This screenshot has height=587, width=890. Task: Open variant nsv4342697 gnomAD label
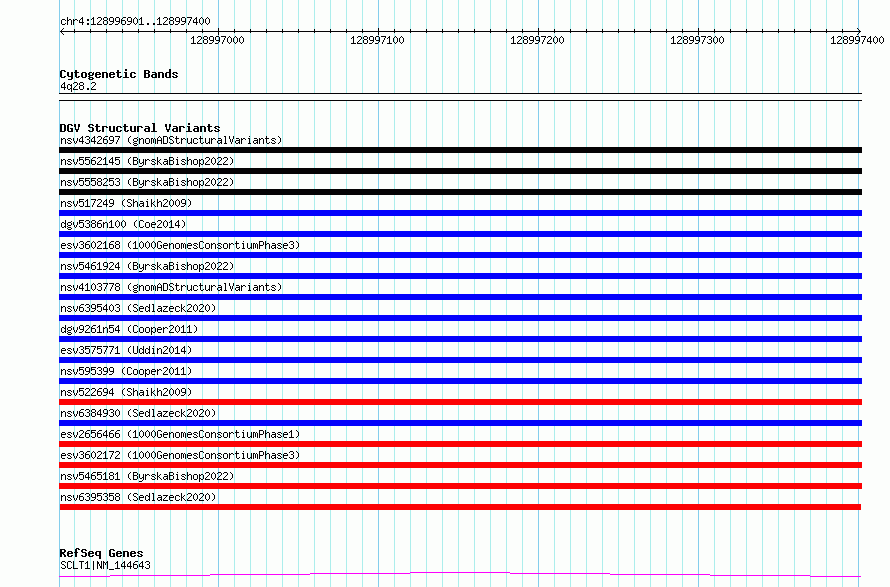tap(171, 140)
